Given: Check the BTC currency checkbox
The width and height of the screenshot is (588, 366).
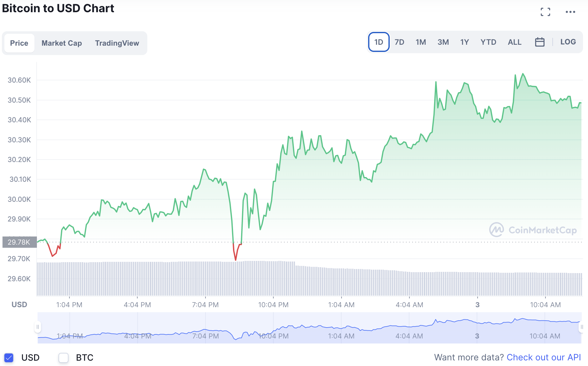Looking at the screenshot, I should point(63,358).
